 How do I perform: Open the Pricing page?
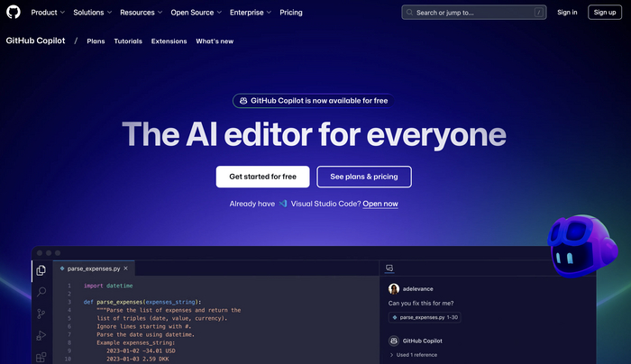tap(291, 13)
